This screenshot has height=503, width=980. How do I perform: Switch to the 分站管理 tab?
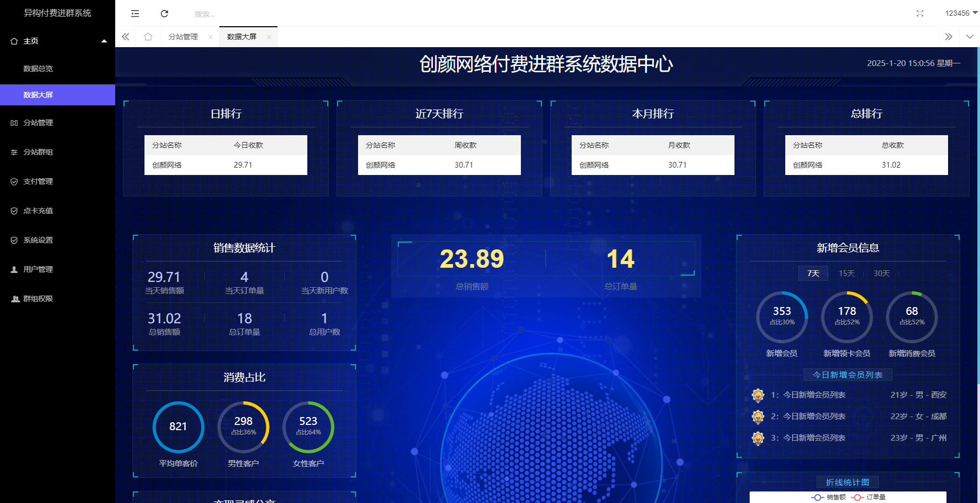[183, 37]
